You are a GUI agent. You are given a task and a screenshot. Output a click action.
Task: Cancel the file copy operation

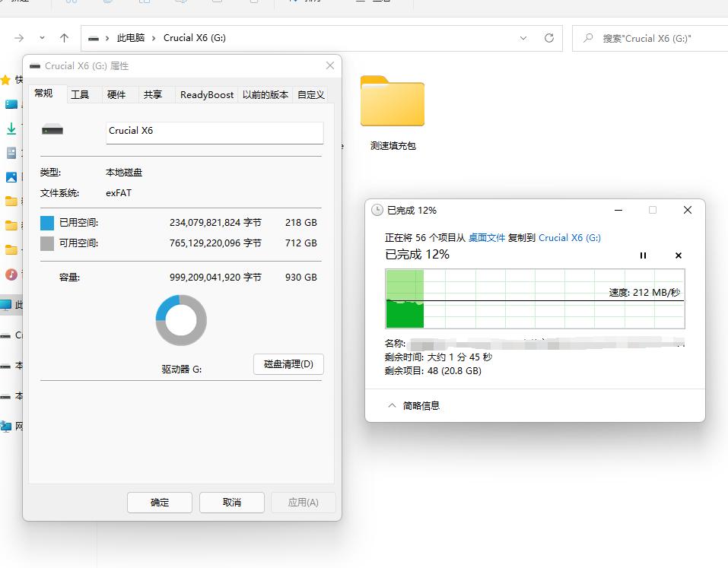(x=679, y=255)
